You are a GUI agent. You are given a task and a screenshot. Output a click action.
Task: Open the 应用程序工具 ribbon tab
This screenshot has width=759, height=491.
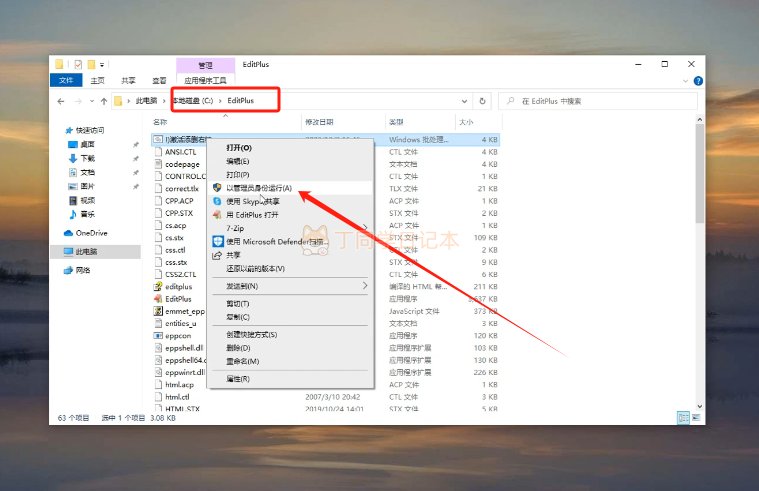coord(205,80)
